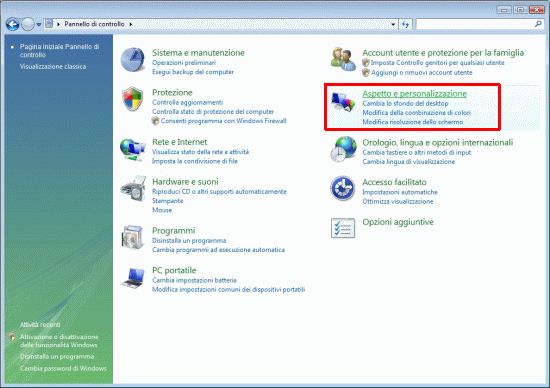Click the Aspetto e personalizzazione monitor icon
The height and width of the screenshot is (388, 550).
[x=343, y=102]
